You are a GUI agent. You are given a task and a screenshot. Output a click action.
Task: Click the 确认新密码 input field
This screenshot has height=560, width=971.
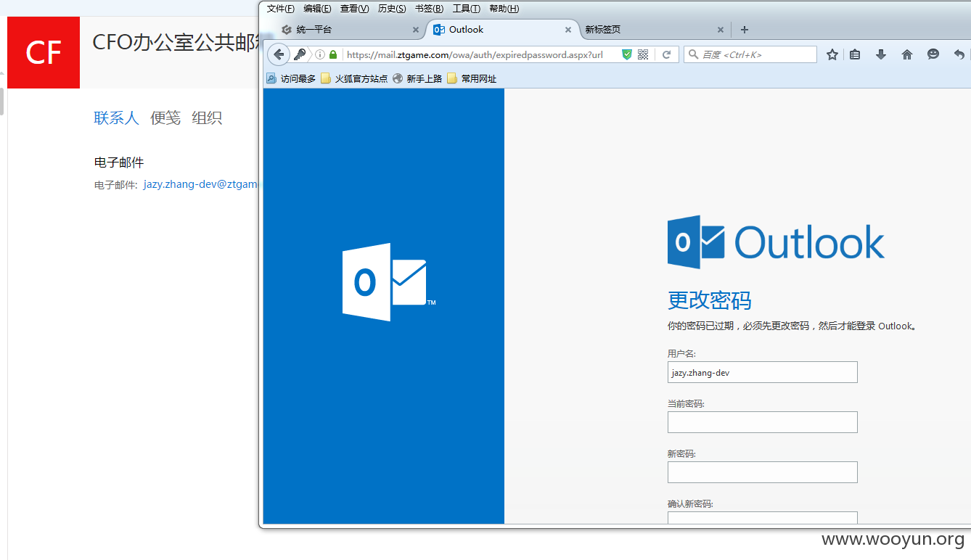pos(762,518)
